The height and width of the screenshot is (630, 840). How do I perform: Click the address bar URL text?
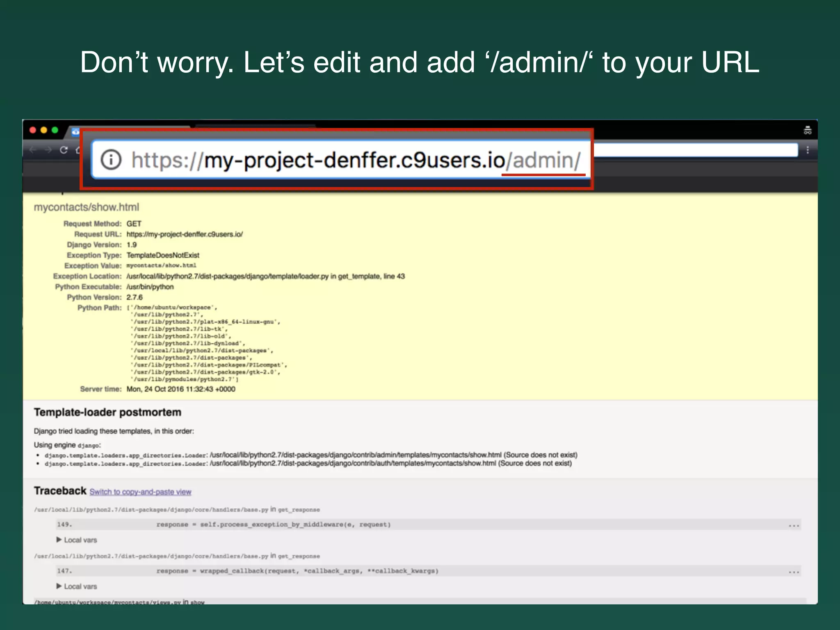coord(355,160)
